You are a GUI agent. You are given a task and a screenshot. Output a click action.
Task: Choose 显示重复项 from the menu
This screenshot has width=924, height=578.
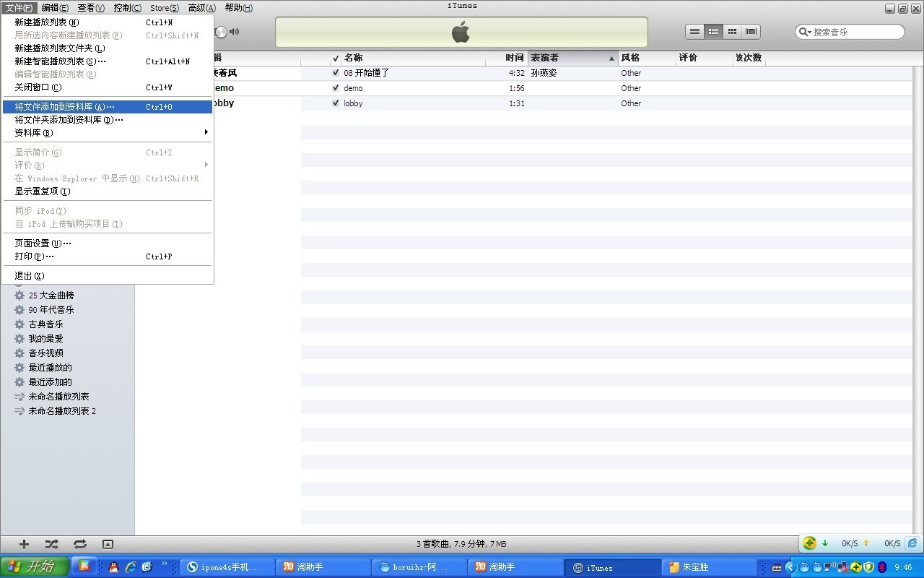pyautogui.click(x=43, y=191)
